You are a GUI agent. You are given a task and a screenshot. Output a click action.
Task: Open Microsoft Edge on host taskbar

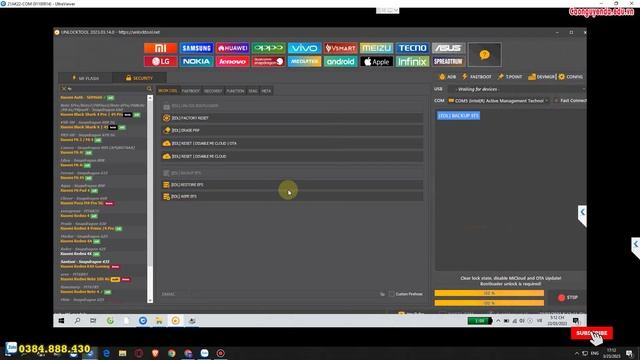106,353
